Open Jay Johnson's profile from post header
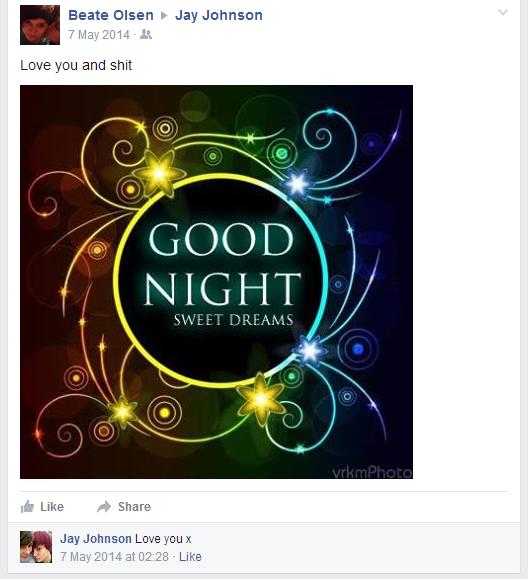This screenshot has width=528, height=579. click(x=219, y=15)
